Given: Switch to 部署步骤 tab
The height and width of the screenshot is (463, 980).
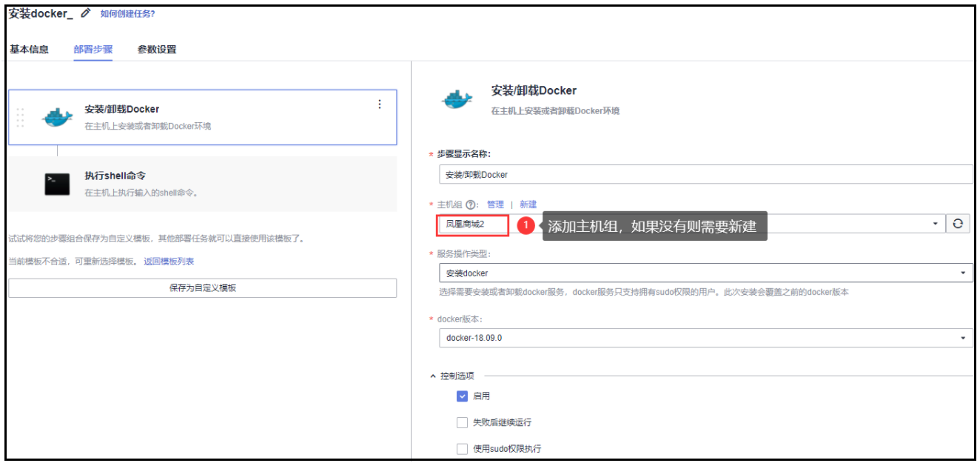Looking at the screenshot, I should (x=93, y=50).
